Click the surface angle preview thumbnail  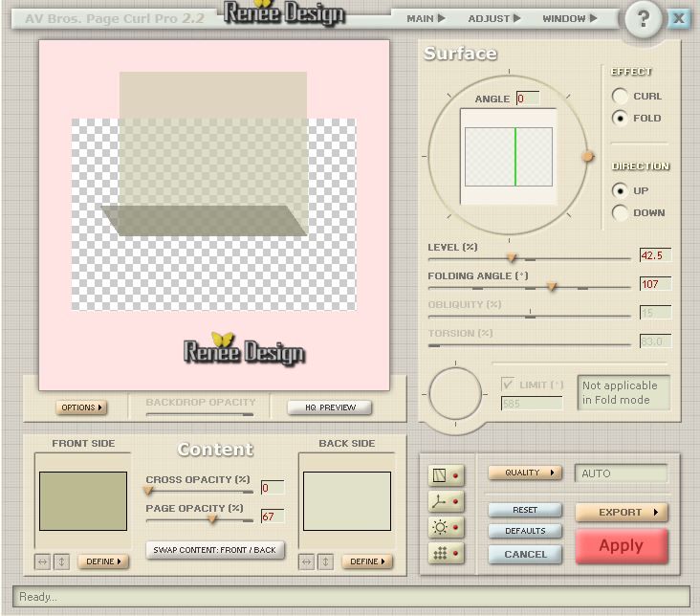[509, 156]
